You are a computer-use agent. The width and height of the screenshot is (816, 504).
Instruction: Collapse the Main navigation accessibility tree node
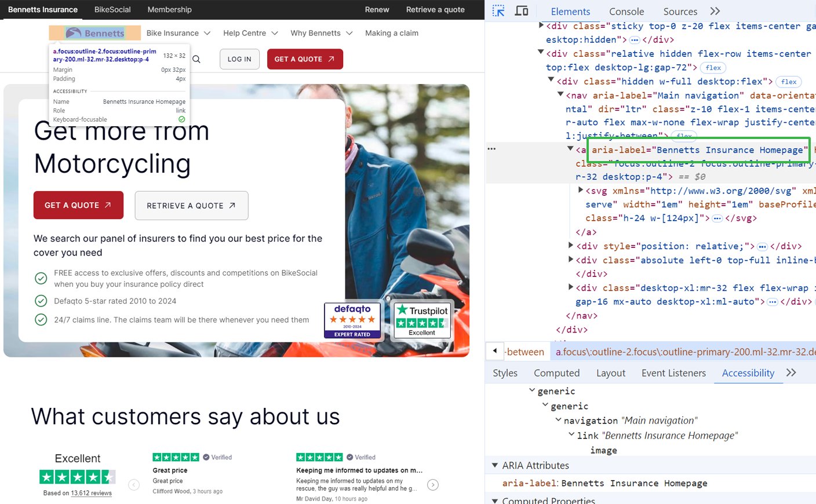coord(558,420)
